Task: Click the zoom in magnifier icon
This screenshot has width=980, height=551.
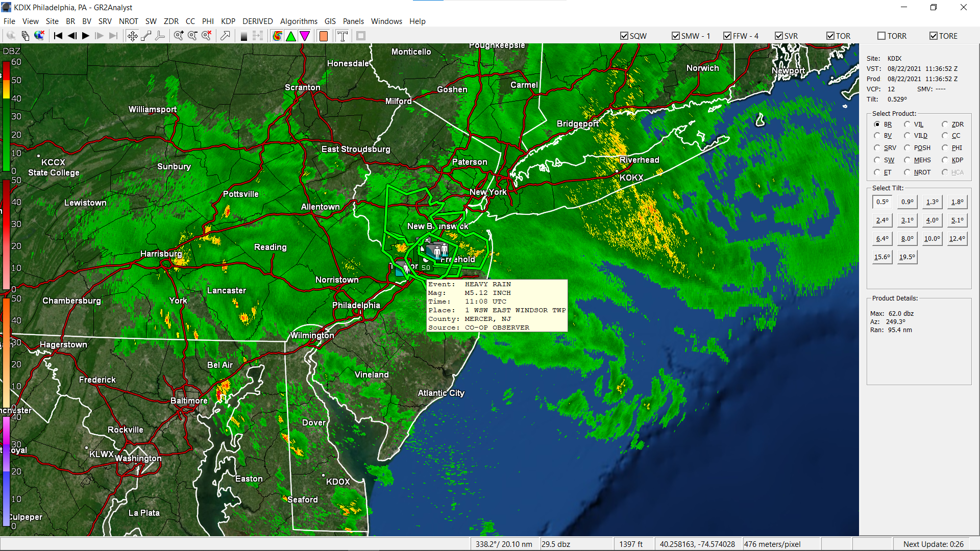Action: (178, 36)
